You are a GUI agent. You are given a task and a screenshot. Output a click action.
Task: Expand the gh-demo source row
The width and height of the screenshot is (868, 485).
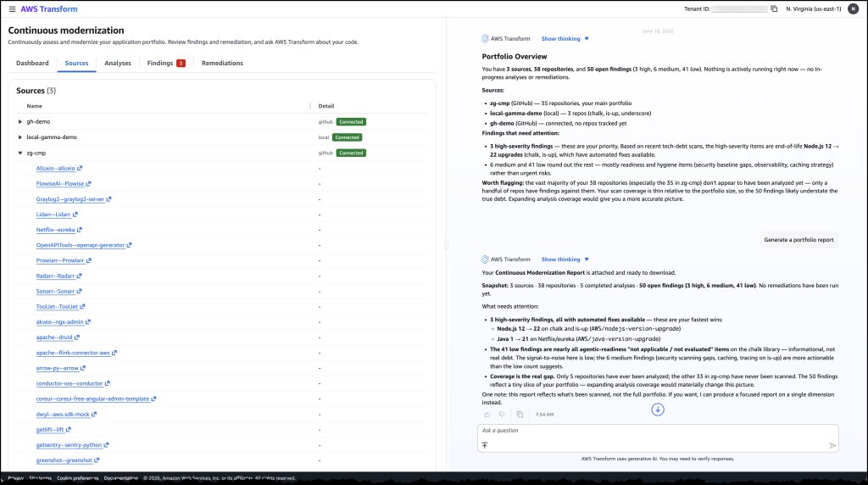click(20, 122)
